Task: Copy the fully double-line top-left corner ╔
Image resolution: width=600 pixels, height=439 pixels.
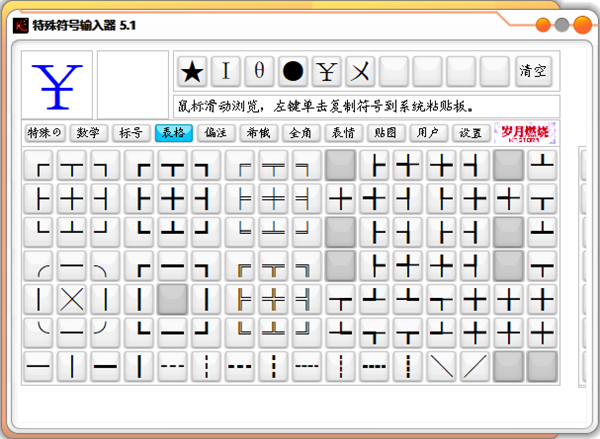Action: pyautogui.click(x=240, y=266)
